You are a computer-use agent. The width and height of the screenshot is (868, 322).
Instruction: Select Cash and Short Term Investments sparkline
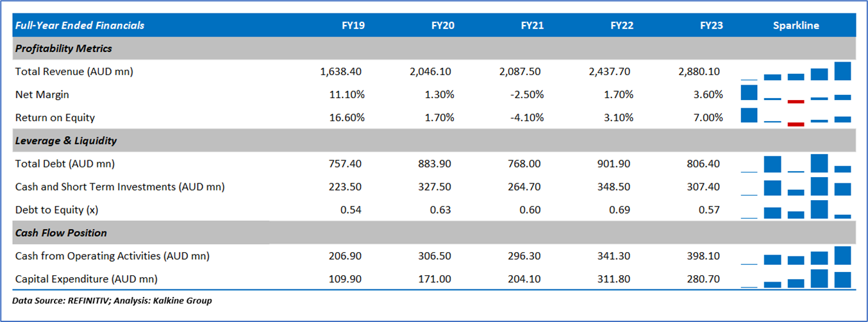point(796,187)
